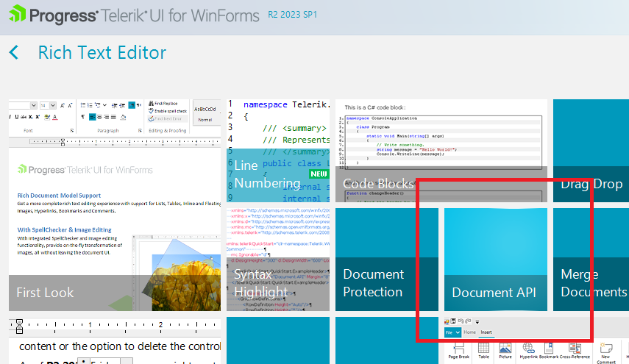This screenshot has height=364, width=629.
Task: Switch to the Home ribbon tab
Action: tap(469, 332)
